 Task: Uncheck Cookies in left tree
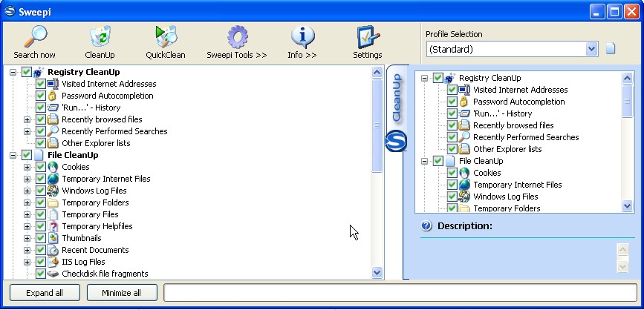tap(40, 168)
